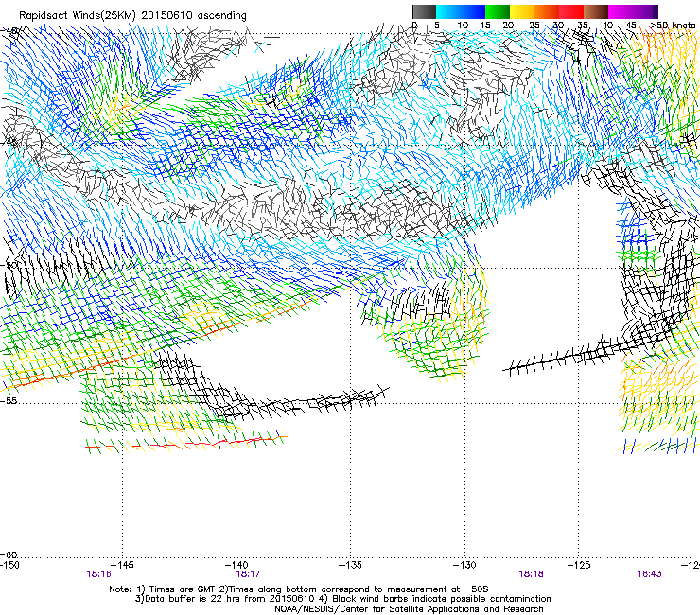Click the '45' legend scale label
Image resolution: width=700 pixels, height=615 pixels.
[631, 25]
